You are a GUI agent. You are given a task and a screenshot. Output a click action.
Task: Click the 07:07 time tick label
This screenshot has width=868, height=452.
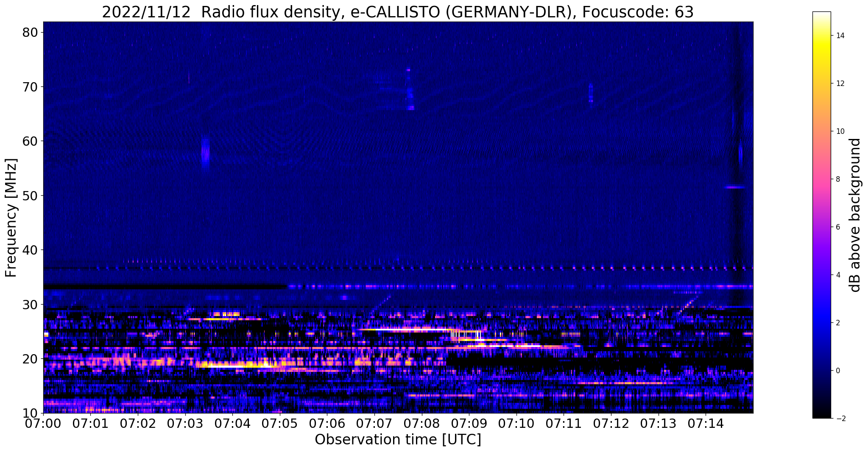pos(374,424)
